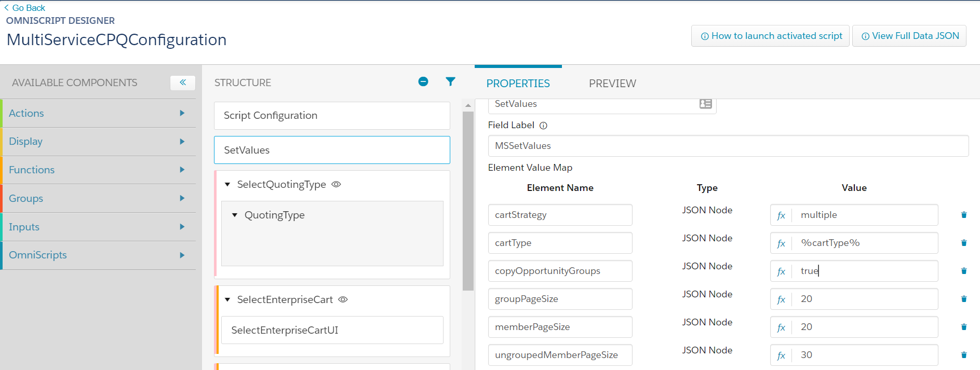Delete the ungroupedMemberPageSize row

coord(964,355)
